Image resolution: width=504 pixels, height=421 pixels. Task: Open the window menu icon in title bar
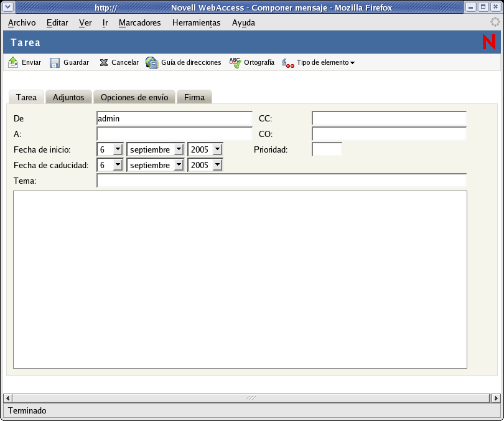[8, 7]
